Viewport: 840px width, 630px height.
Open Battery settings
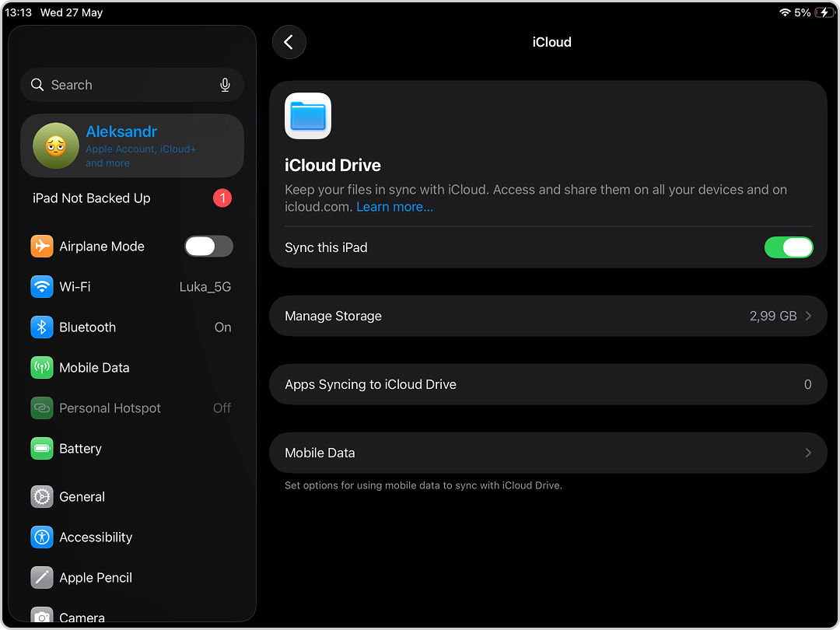(x=131, y=449)
